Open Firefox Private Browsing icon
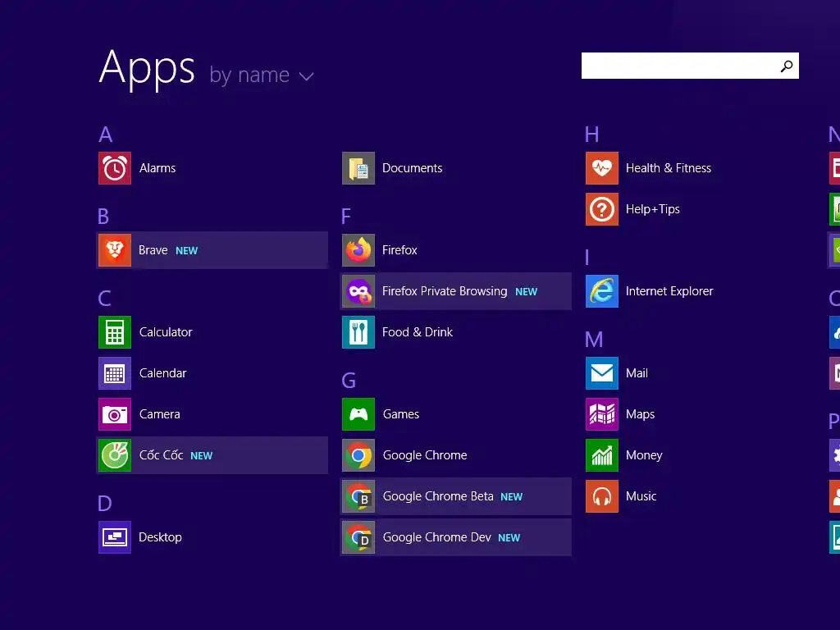 [x=358, y=291]
